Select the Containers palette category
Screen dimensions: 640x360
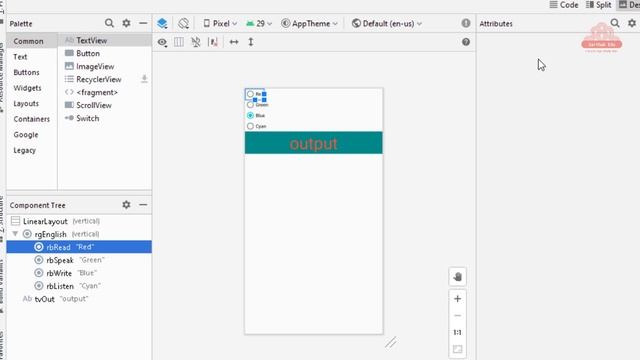click(31, 119)
